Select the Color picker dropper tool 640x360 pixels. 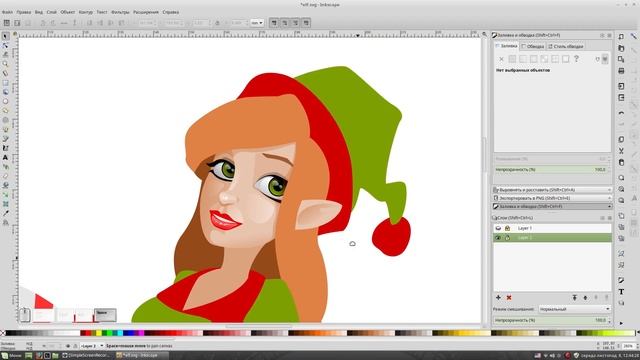tap(5, 213)
